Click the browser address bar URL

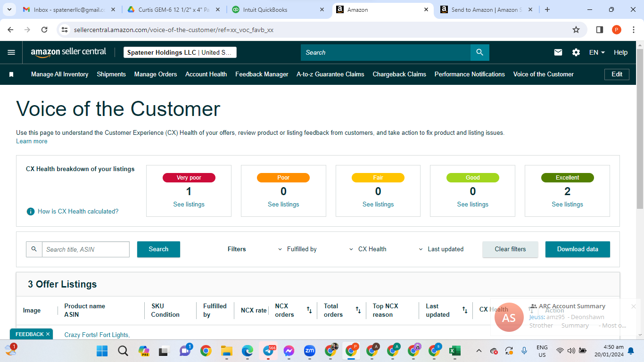tap(173, 30)
